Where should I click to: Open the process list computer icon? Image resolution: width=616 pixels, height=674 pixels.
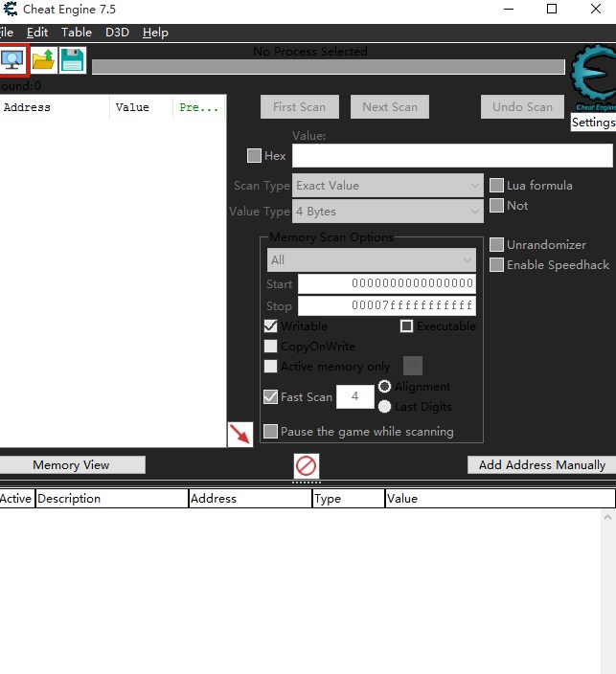pos(12,60)
